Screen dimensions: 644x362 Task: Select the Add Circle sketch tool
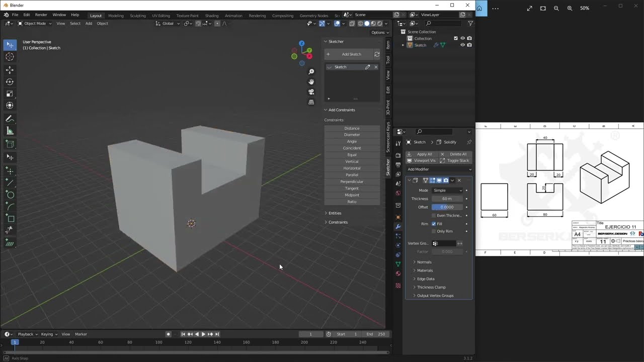coord(10,195)
